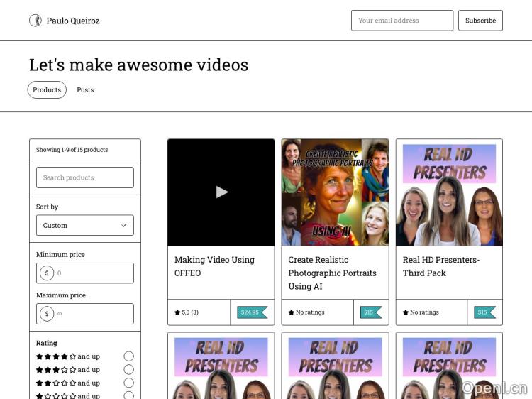
Task: Select the 3 stars and up rating
Action: coord(128,370)
